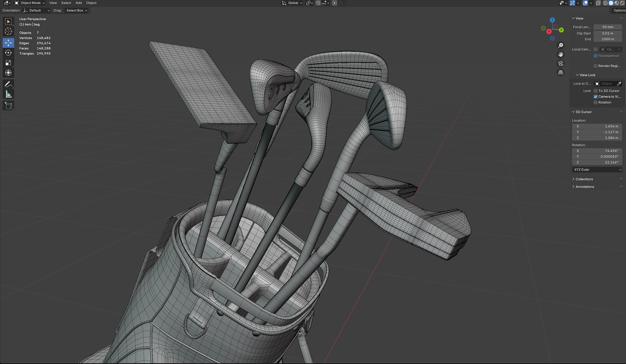Click the Options button
This screenshot has height=364, width=626.
tap(619, 10)
